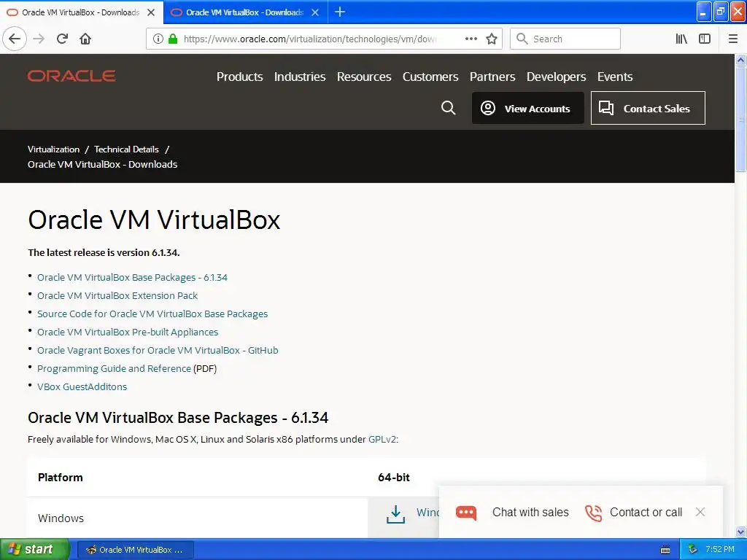Click Contact or call
Screen dimensions: 747x560
(646, 512)
